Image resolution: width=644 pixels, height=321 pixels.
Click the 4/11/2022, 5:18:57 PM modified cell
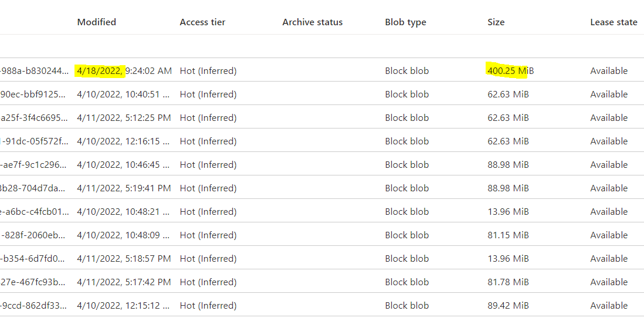tap(124, 259)
